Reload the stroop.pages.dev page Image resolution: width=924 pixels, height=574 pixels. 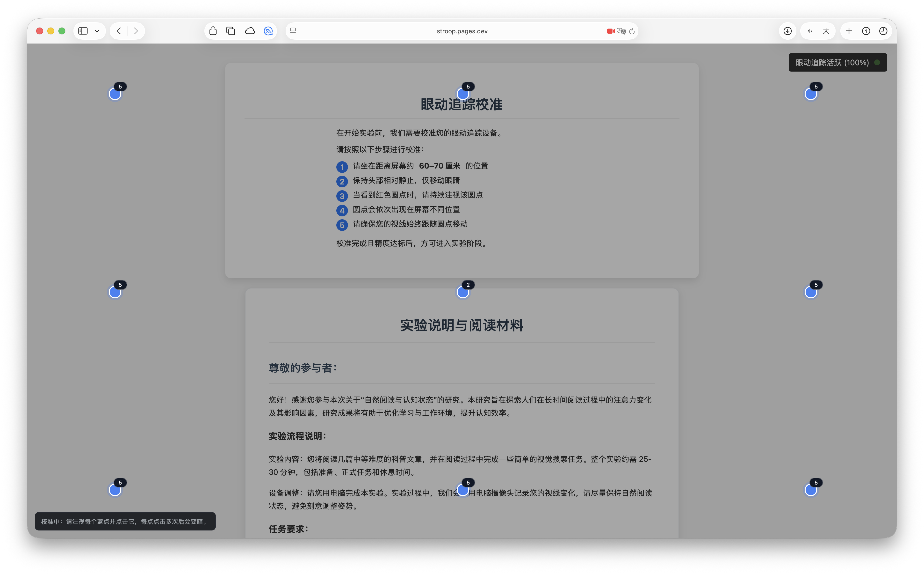(x=632, y=31)
